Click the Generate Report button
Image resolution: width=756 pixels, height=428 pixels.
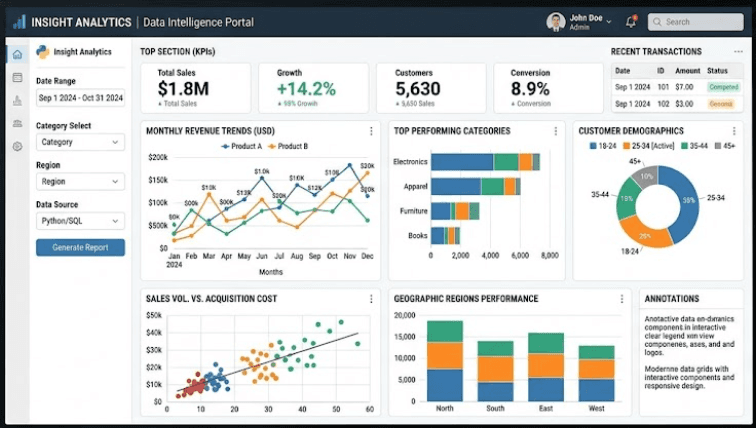[x=81, y=248]
